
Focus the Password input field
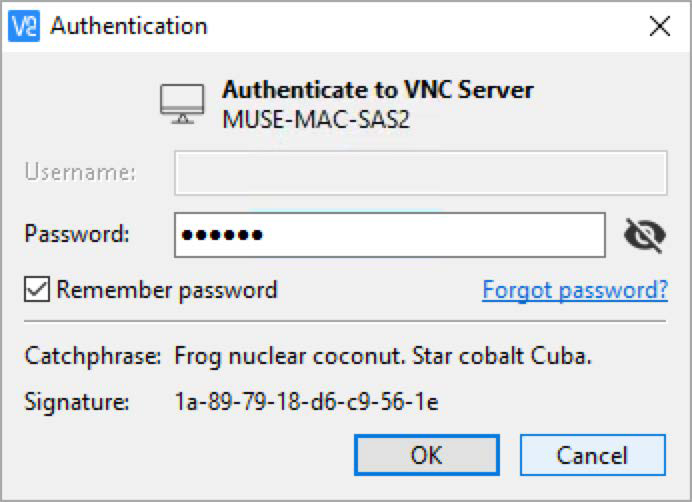pos(390,235)
